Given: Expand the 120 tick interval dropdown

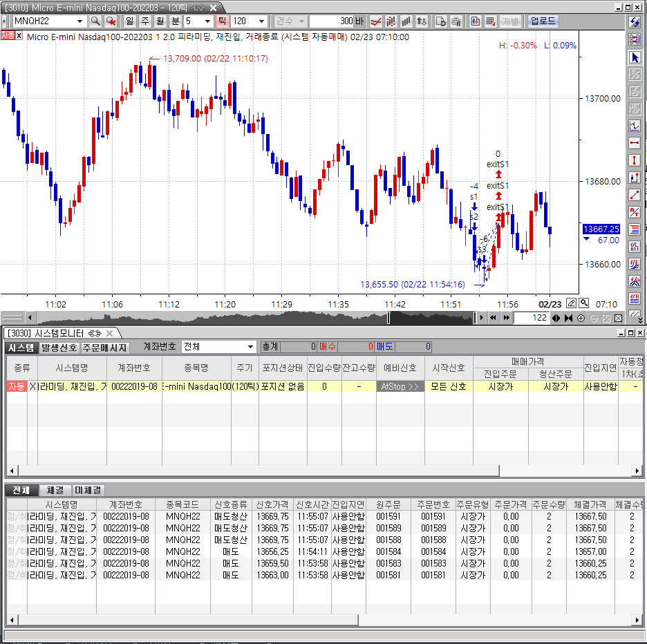Looking at the screenshot, I should (x=261, y=21).
